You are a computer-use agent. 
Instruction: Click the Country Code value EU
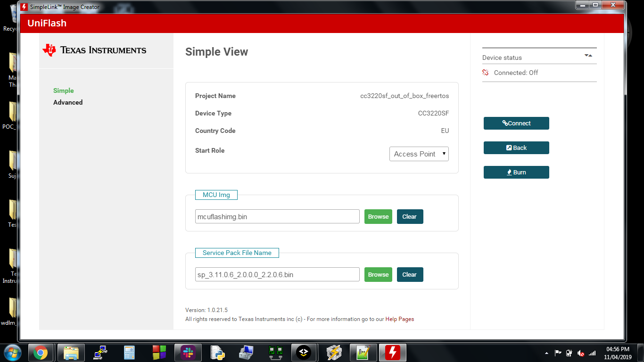(x=445, y=131)
